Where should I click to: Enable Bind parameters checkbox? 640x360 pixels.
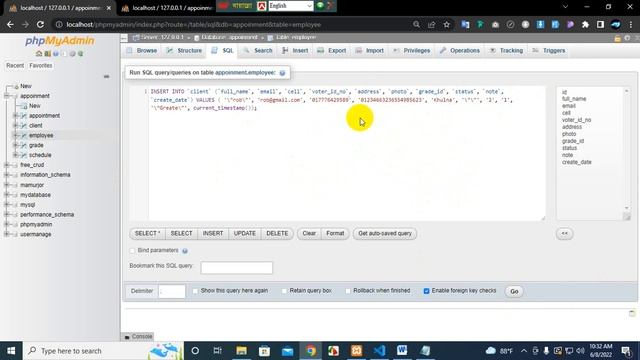coord(132,251)
